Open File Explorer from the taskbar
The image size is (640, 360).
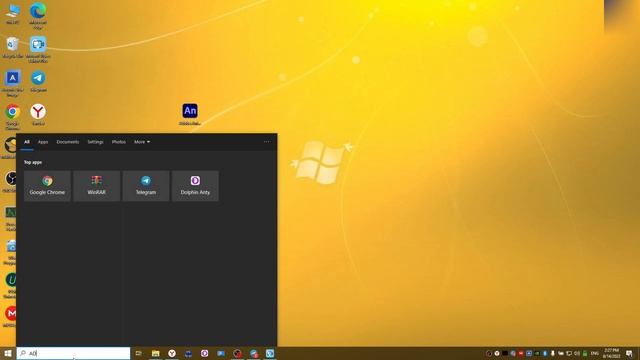point(156,353)
